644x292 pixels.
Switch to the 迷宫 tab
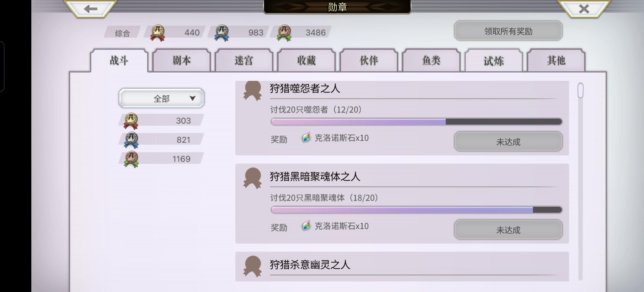pos(244,60)
